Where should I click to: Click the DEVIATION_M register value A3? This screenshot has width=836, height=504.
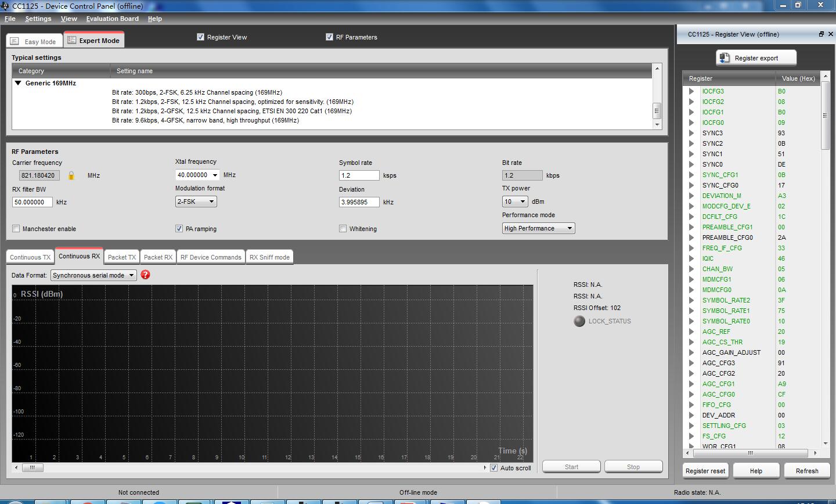pos(782,196)
